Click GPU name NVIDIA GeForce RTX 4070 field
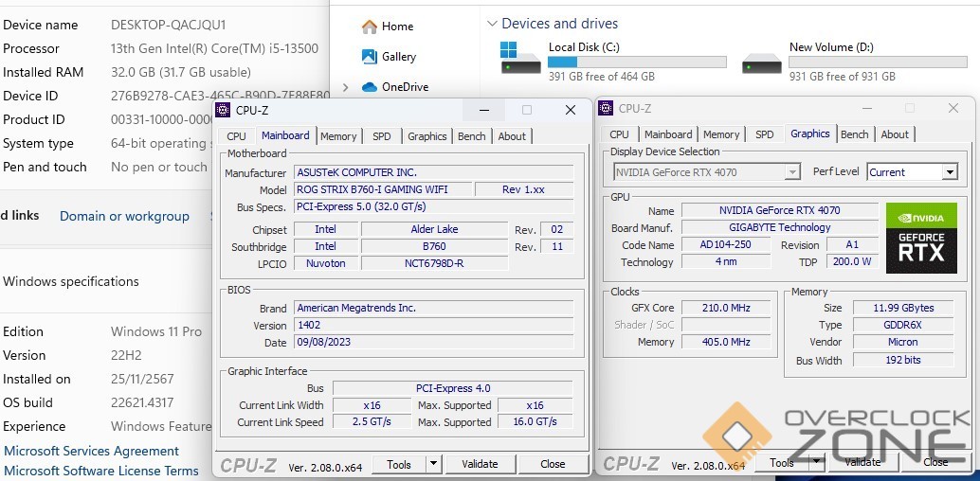This screenshot has height=481, width=980. pos(779,210)
